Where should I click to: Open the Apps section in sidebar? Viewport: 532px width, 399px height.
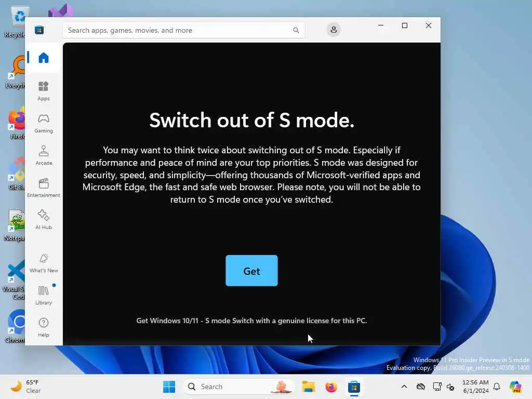[x=44, y=91]
